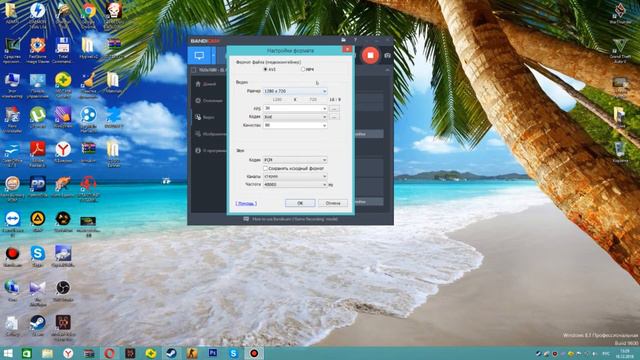Open Bandicam desktop shortcut
This screenshot has width=640, height=360.
[x=12, y=256]
